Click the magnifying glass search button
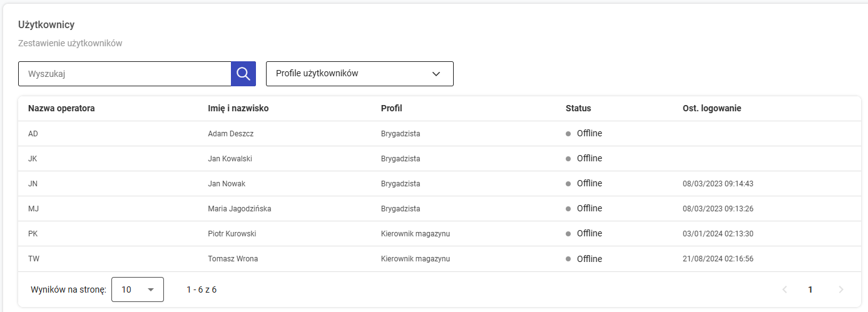The width and height of the screenshot is (868, 312). click(243, 74)
